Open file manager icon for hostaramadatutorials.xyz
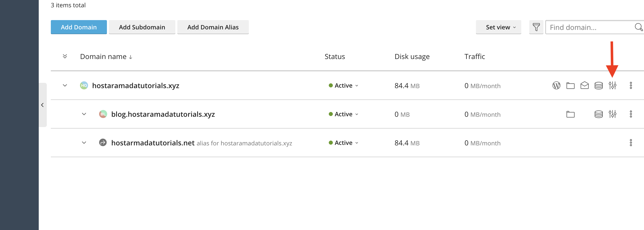The width and height of the screenshot is (644, 230). point(570,86)
